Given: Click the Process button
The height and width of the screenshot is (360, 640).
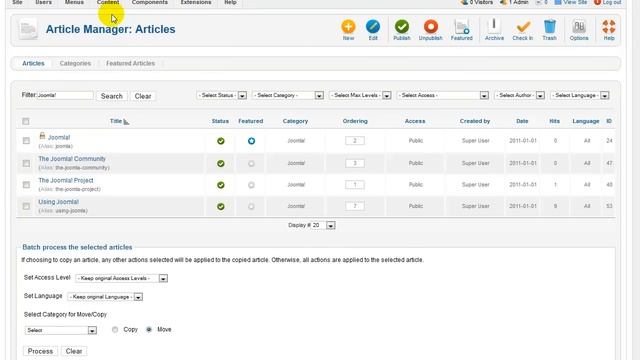Looking at the screenshot, I should [x=40, y=351].
